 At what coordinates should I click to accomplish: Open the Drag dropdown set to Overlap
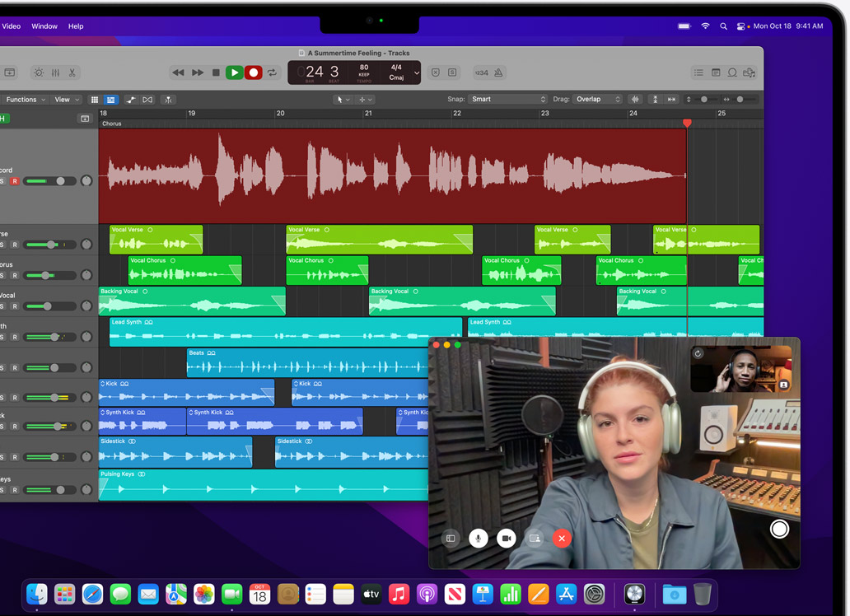point(598,100)
